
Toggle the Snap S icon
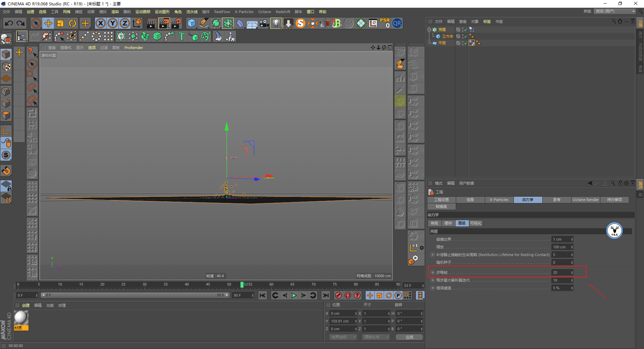coord(6,155)
